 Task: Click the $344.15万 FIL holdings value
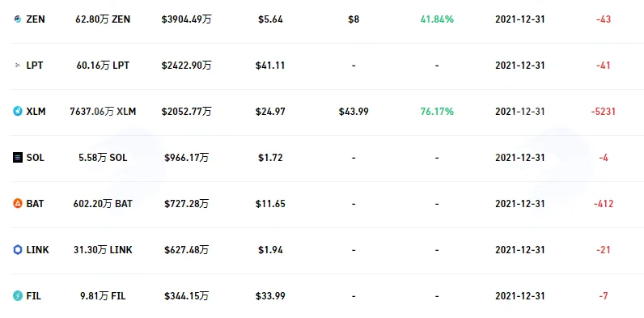click(186, 296)
